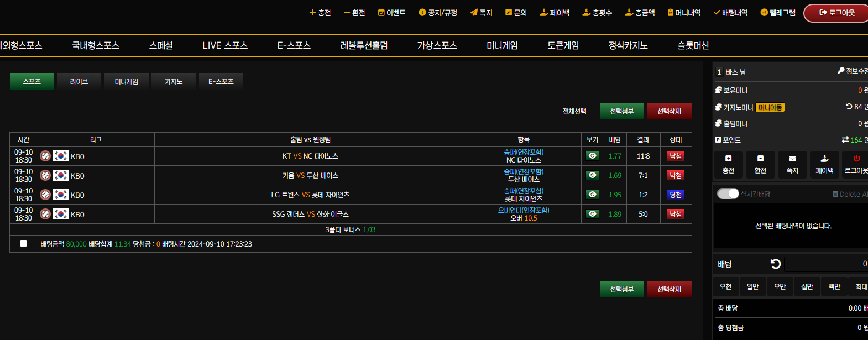Open 환전 in the top menu

tap(354, 13)
